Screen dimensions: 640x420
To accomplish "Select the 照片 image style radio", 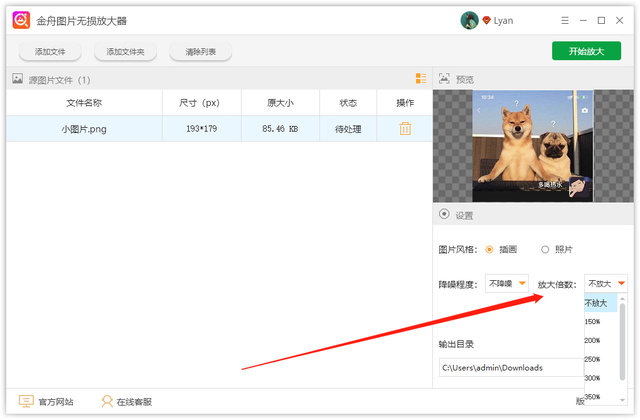I will pos(545,249).
